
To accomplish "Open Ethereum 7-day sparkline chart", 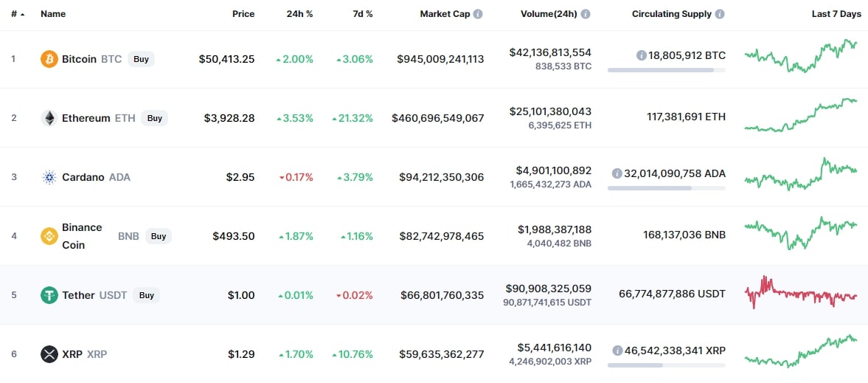I will tap(801, 114).
